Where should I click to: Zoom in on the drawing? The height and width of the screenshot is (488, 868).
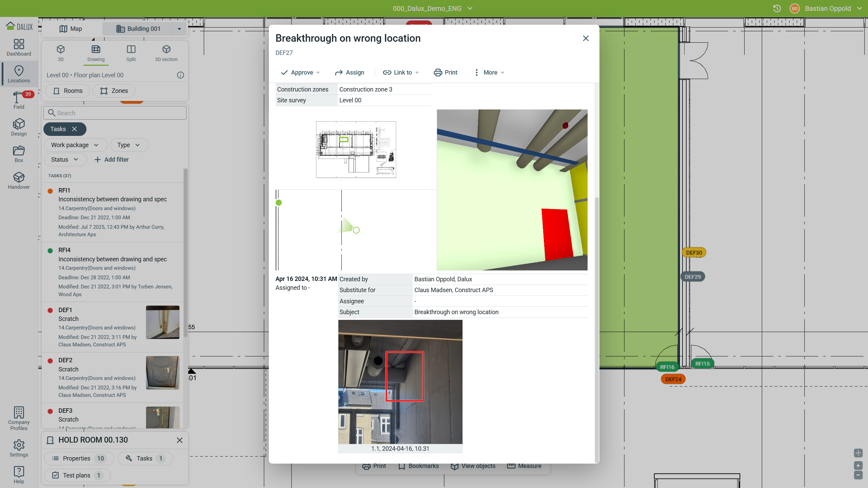858,466
